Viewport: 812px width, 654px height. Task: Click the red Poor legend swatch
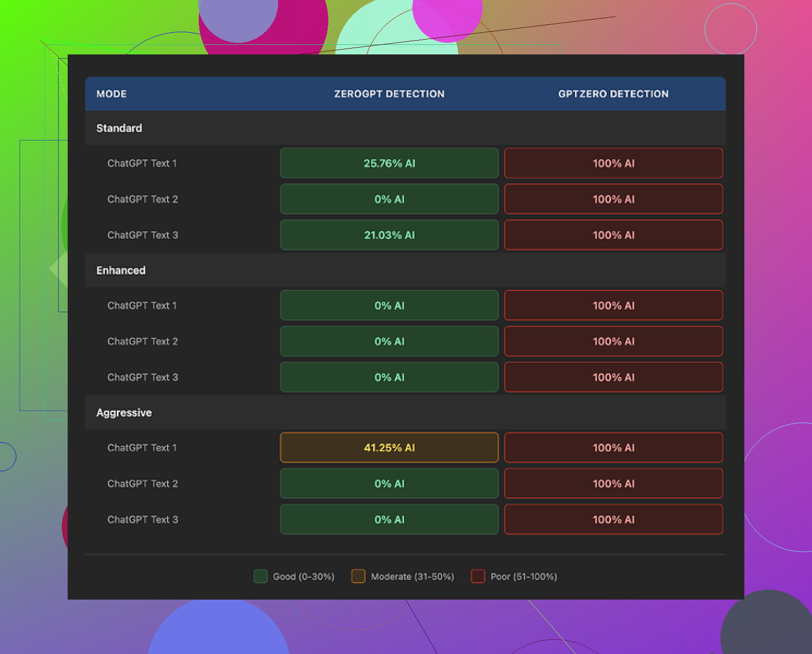click(478, 576)
